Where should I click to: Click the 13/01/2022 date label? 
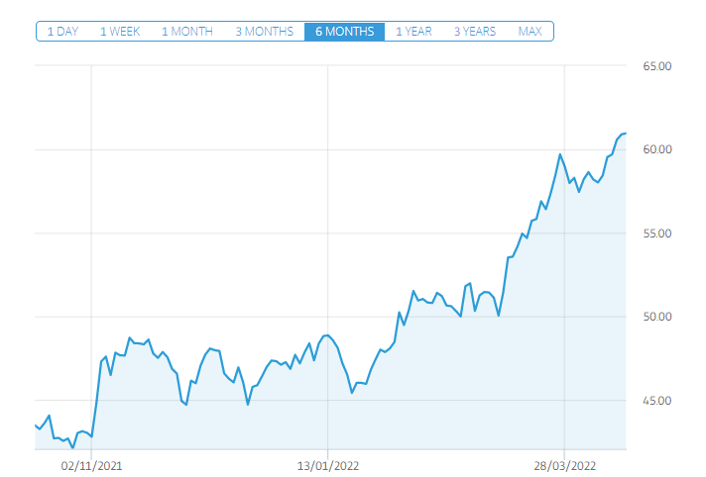328,465
